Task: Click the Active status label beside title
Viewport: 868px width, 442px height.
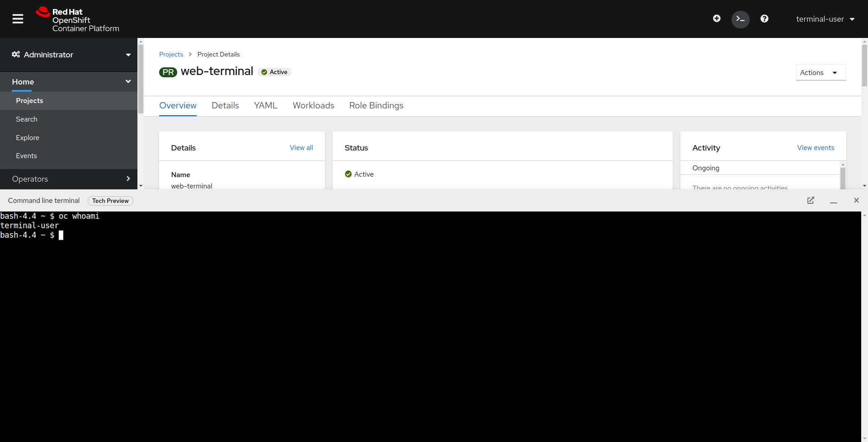Action: [x=274, y=72]
